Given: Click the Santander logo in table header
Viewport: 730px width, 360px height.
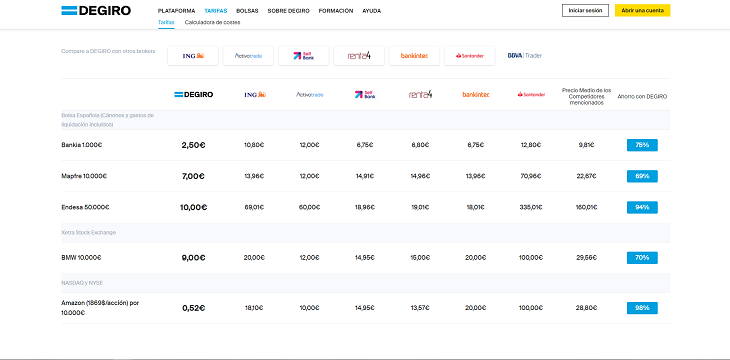Looking at the screenshot, I should point(531,95).
